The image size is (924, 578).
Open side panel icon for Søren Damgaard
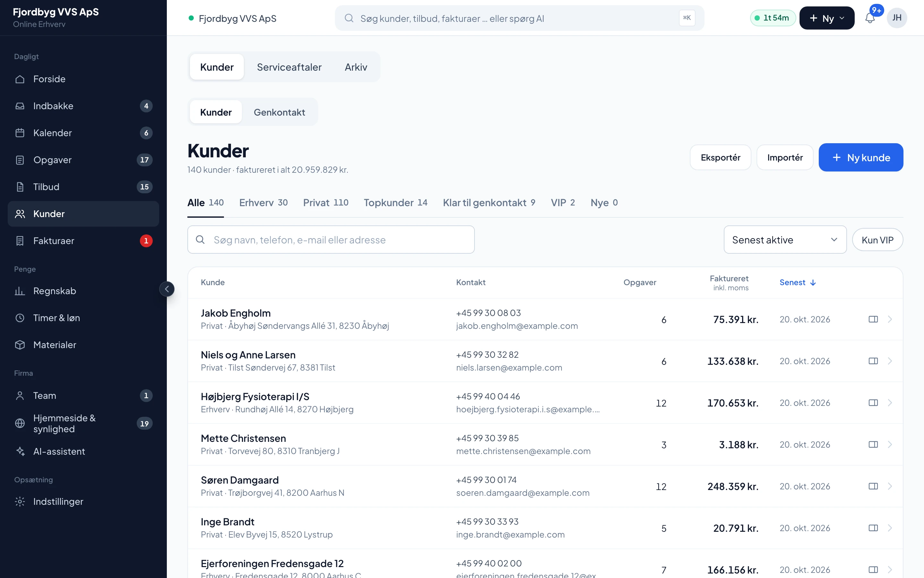873,486
